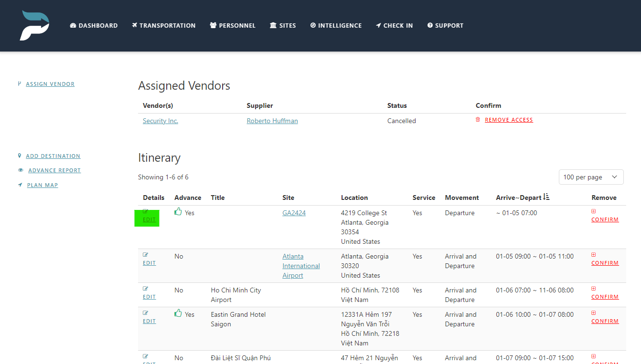Viewport: 641px width, 364px height.
Task: Switch to the TRANSPORTATION section
Action: coord(163,25)
